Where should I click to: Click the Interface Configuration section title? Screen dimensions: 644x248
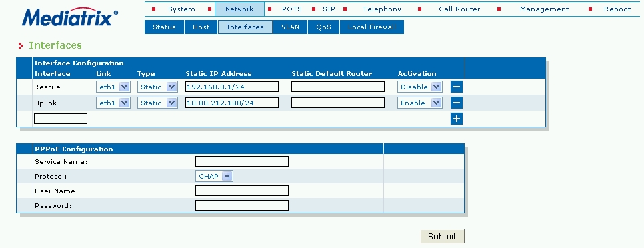[79, 63]
